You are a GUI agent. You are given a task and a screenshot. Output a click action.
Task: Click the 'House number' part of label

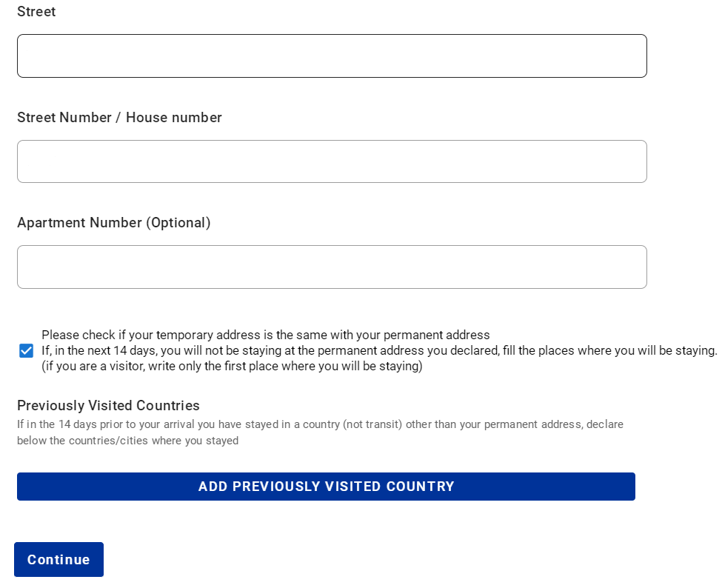174,118
